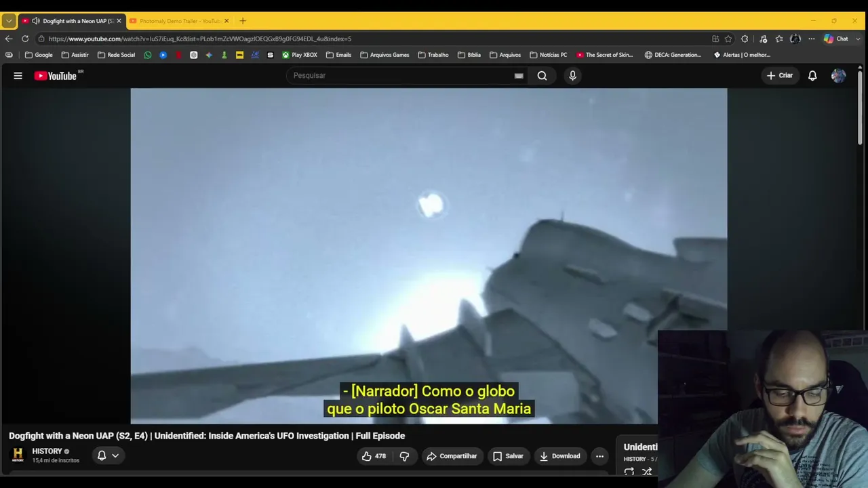The height and width of the screenshot is (488, 868).
Task: Switch to the Dogfight with a Neon UAP tab
Action: (x=72, y=21)
